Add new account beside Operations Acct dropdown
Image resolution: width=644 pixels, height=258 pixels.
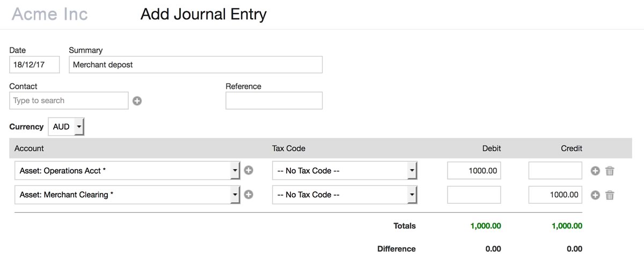248,170
